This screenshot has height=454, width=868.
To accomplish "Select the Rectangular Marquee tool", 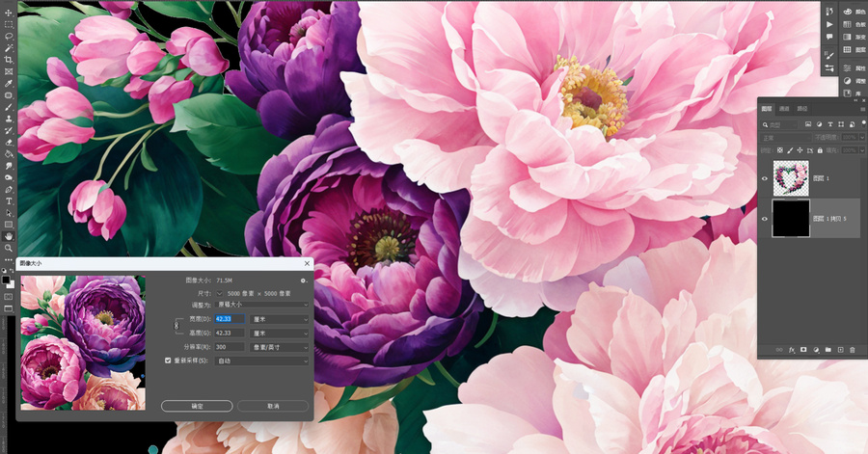I will point(9,24).
